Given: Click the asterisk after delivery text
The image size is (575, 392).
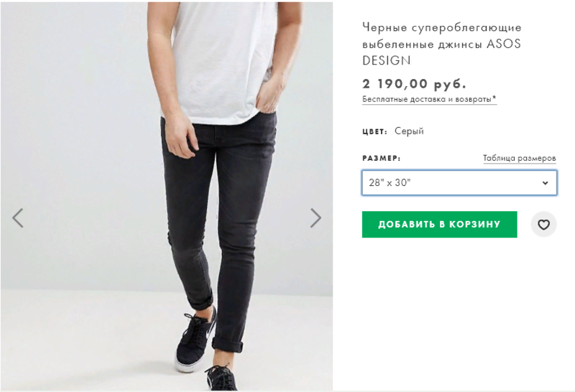Looking at the screenshot, I should 494,98.
